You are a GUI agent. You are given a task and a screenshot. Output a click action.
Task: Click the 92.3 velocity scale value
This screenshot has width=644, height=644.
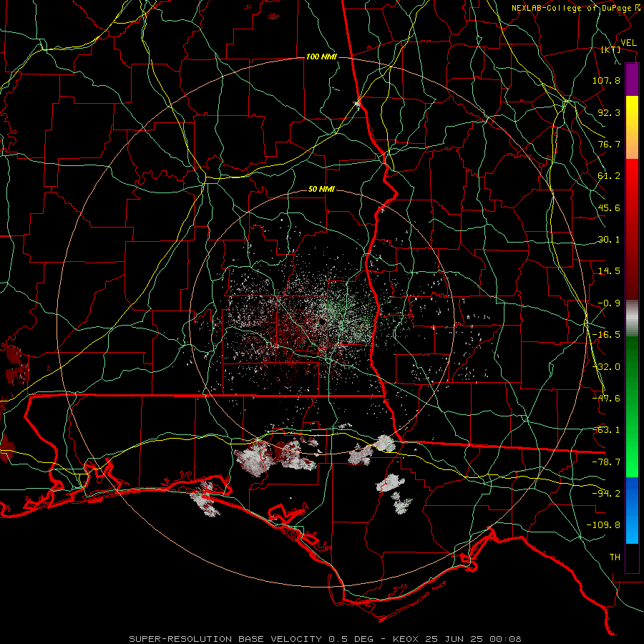pyautogui.click(x=609, y=112)
